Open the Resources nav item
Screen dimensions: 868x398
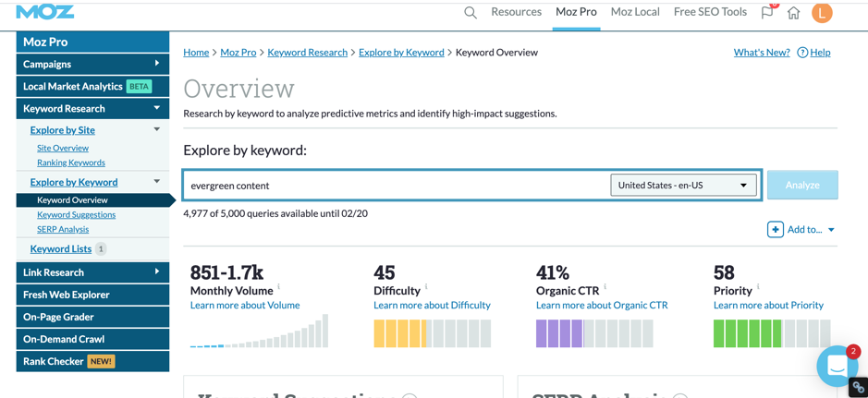tap(516, 12)
